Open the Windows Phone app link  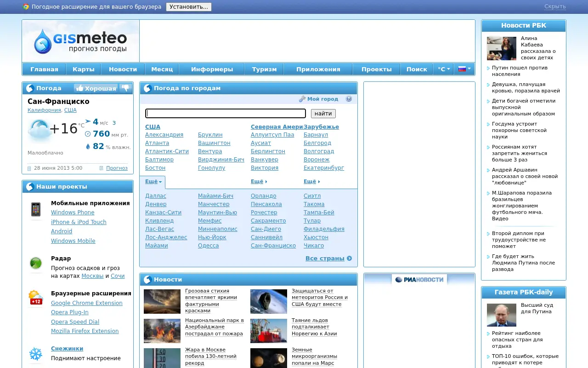(73, 213)
